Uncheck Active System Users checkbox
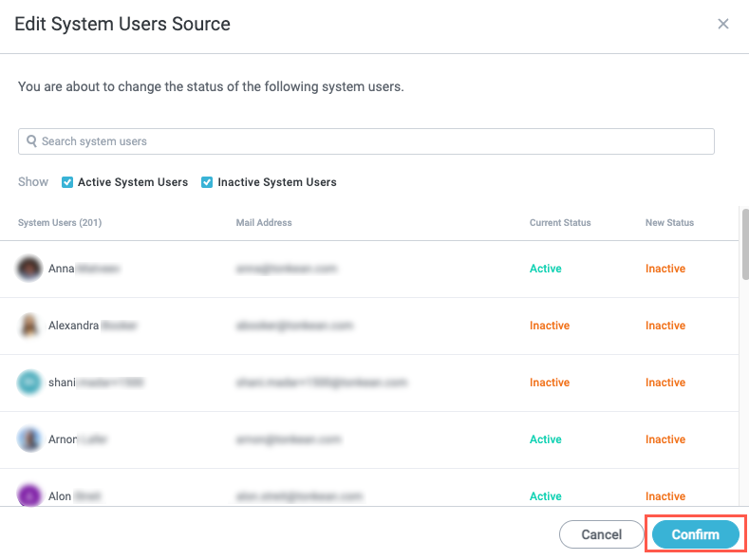Screen dimensions: 749x560 (67, 182)
